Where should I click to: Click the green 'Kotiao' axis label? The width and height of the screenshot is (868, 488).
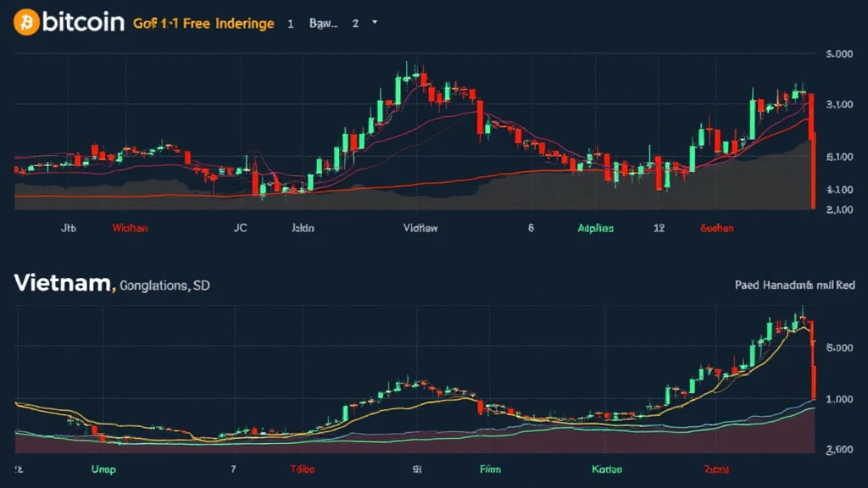click(607, 469)
